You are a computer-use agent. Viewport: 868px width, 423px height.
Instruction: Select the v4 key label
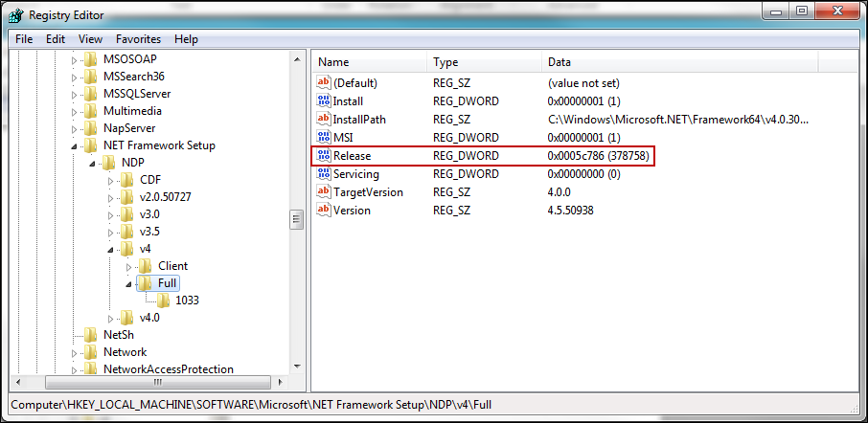click(x=146, y=249)
